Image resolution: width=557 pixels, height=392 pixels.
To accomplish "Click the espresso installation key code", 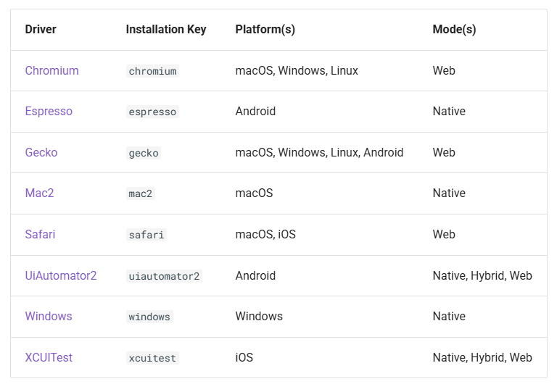I will pos(152,112).
